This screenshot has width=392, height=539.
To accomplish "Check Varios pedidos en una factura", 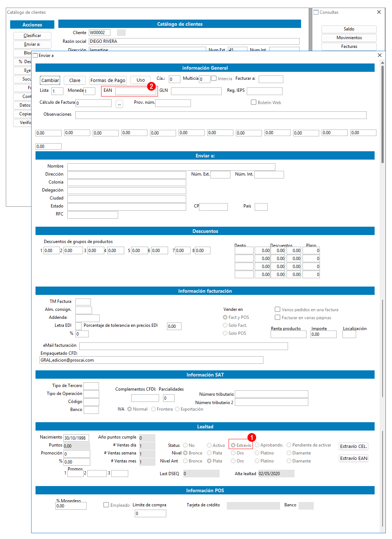I will [278, 309].
